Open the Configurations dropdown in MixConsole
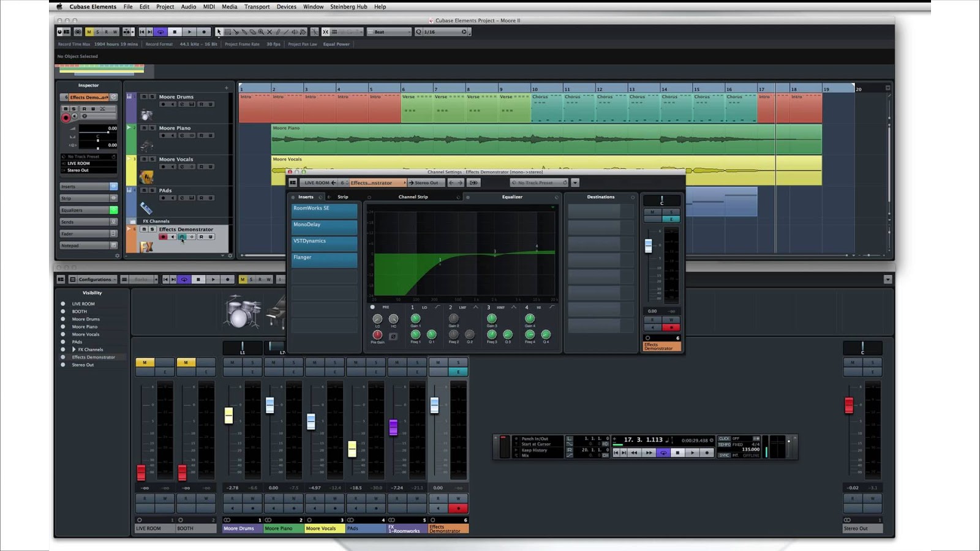Screen dimensions: 980x551 [x=92, y=279]
